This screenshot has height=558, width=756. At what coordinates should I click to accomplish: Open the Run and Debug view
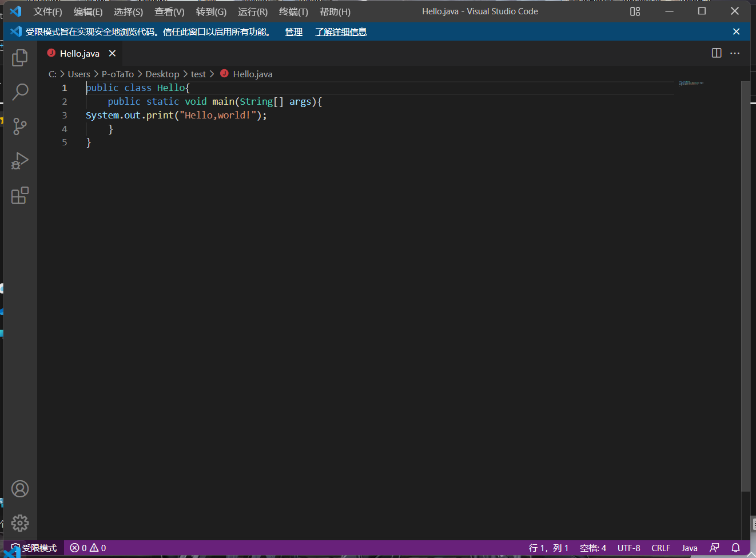pyautogui.click(x=20, y=161)
